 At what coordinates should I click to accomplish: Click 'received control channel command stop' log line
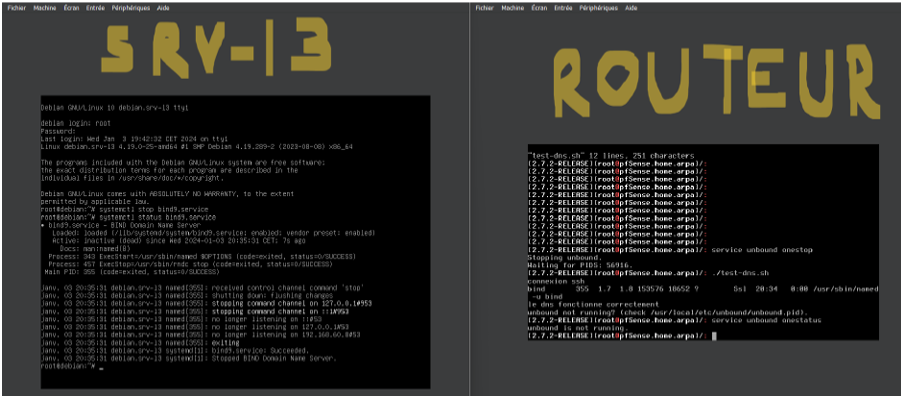(x=202, y=287)
